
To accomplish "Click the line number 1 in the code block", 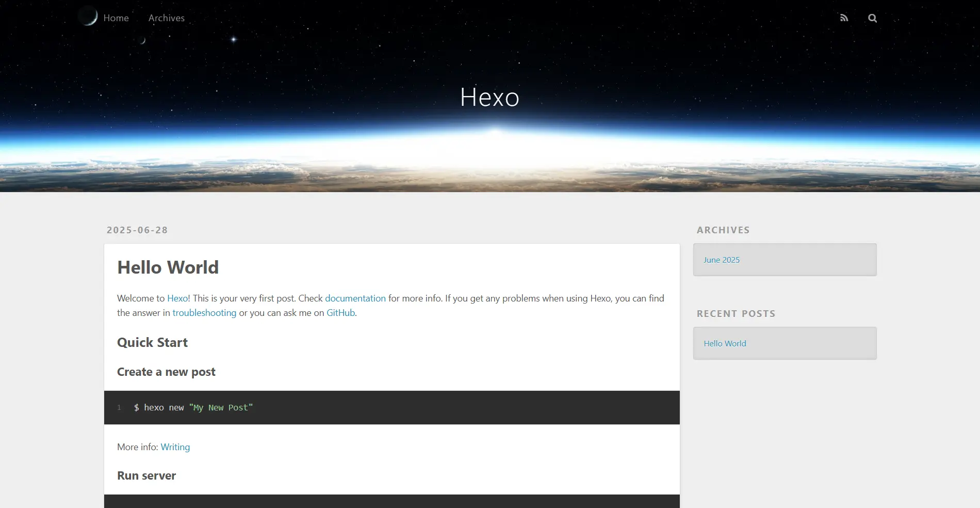I will pyautogui.click(x=119, y=408).
